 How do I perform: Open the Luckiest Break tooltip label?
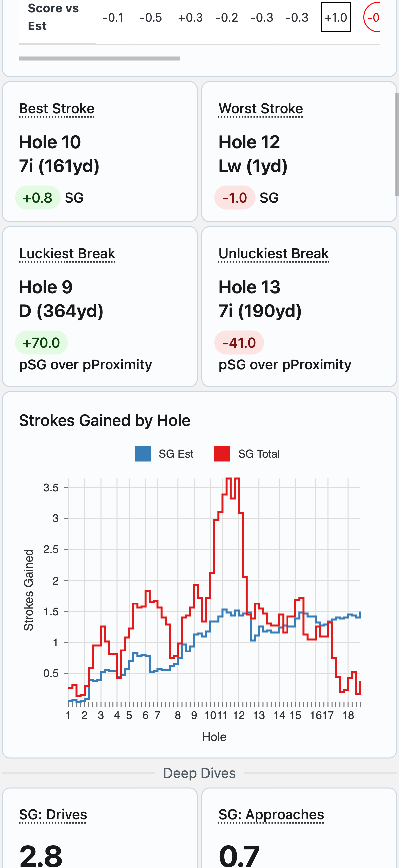pyautogui.click(x=67, y=254)
